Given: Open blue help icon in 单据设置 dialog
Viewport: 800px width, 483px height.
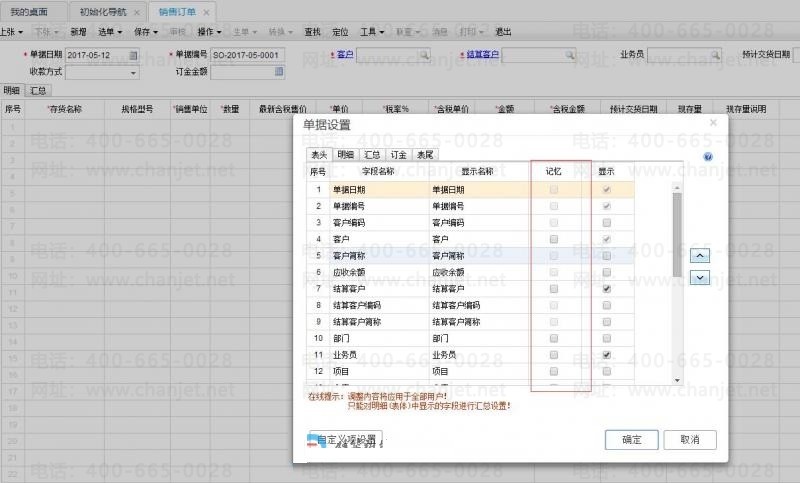Looking at the screenshot, I should [x=708, y=157].
